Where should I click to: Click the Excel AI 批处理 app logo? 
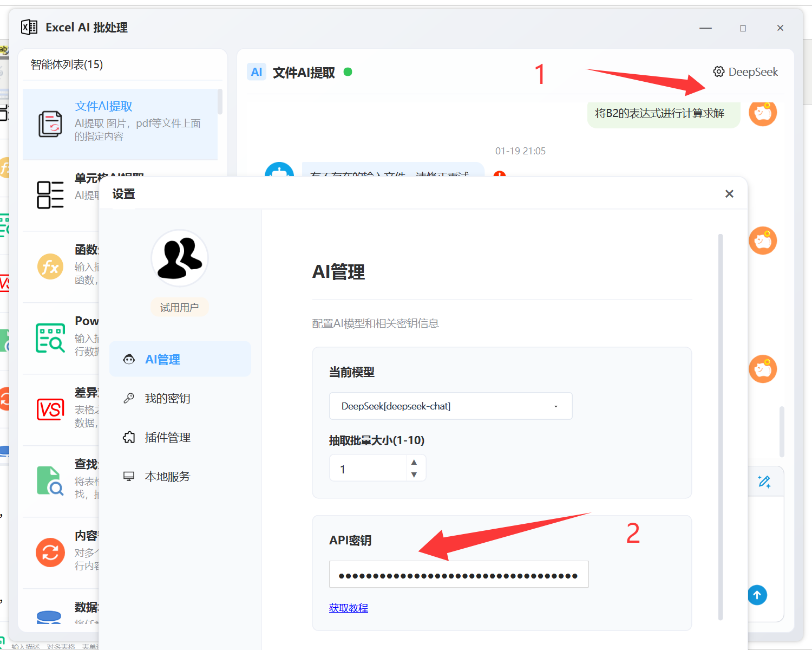29,27
